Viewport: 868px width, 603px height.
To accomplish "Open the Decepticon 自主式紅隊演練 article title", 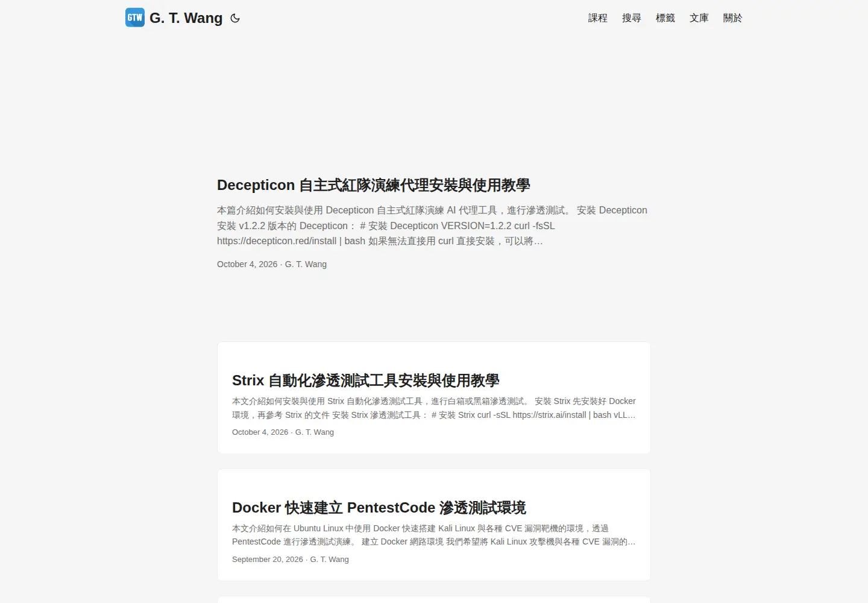I will (x=374, y=185).
